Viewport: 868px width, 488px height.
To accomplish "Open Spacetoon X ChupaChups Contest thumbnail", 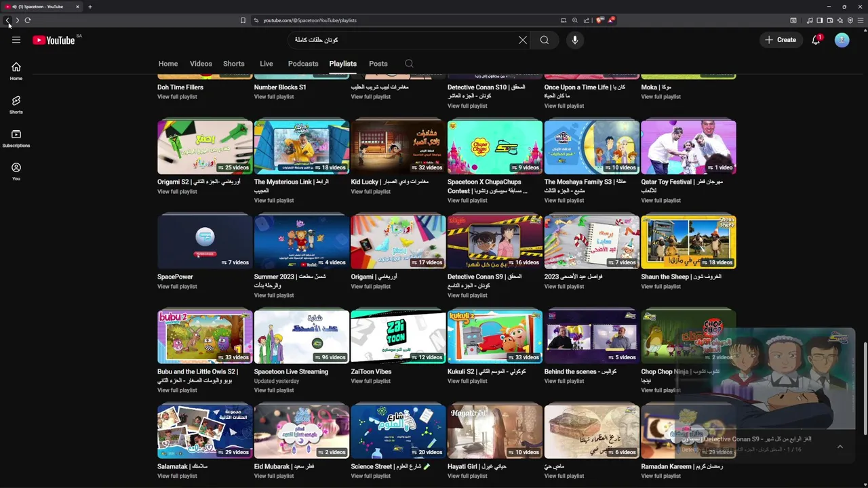I will (495, 147).
